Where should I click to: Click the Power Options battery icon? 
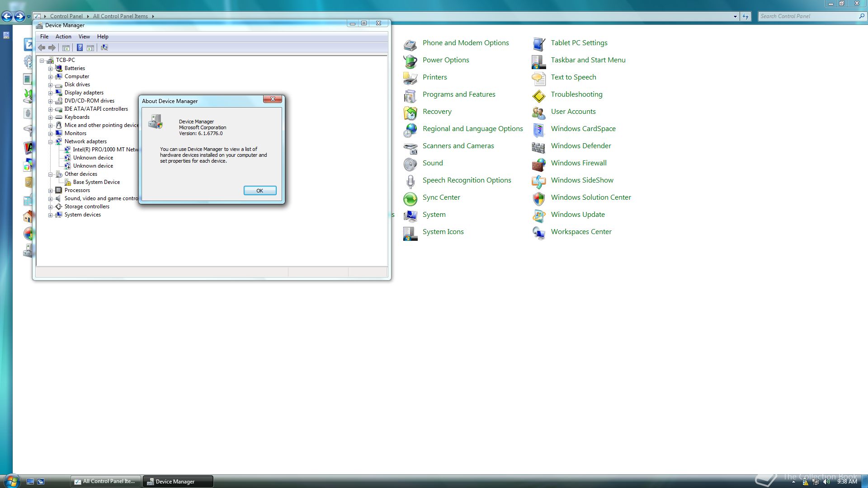pos(410,61)
